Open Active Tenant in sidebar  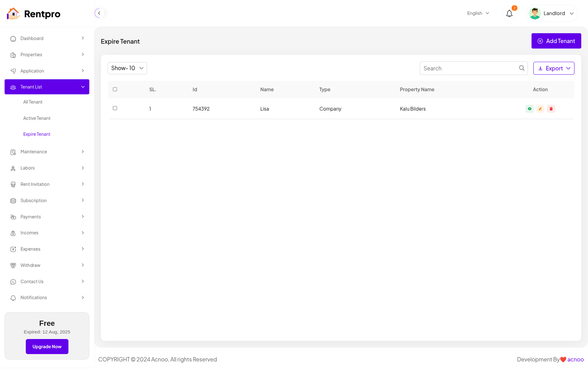[x=37, y=118]
